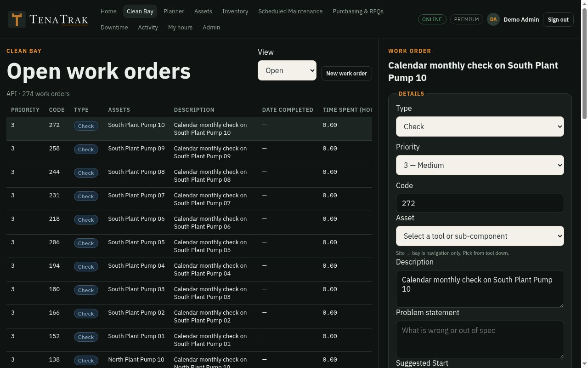Screen dimensions: 588x368
Task: Navigate to Assets
Action: point(203,11)
